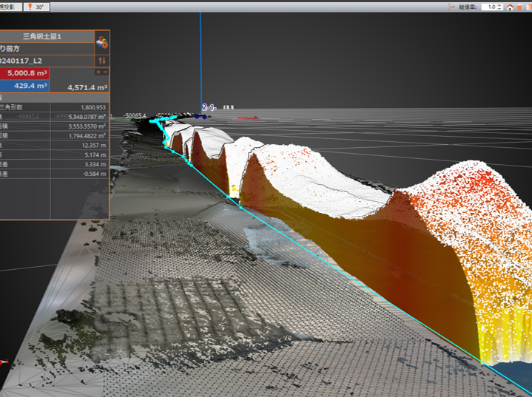The image size is (532, 397).
Task: Increase the vertical scale ratio value
Action: coord(501,4)
